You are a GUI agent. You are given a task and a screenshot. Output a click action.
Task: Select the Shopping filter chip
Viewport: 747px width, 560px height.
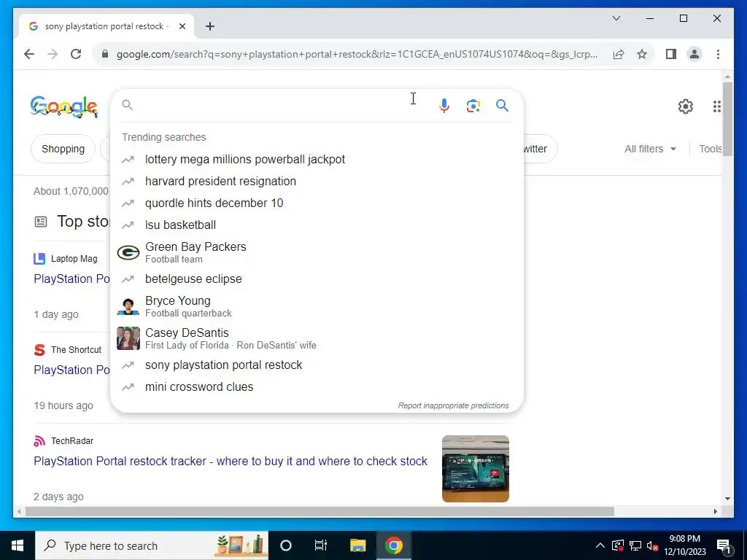pyautogui.click(x=63, y=149)
